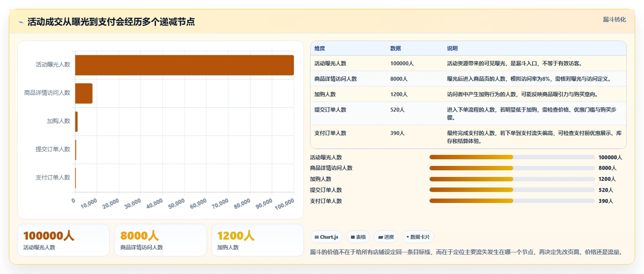
Task: Click the 支付订单人数 bar in the chart
Action: pos(75,178)
